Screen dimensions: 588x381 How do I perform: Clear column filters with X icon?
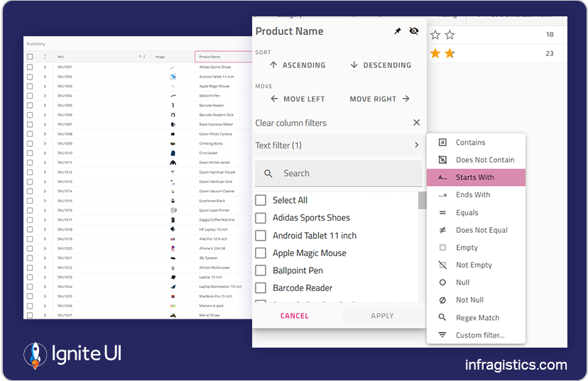coord(417,123)
